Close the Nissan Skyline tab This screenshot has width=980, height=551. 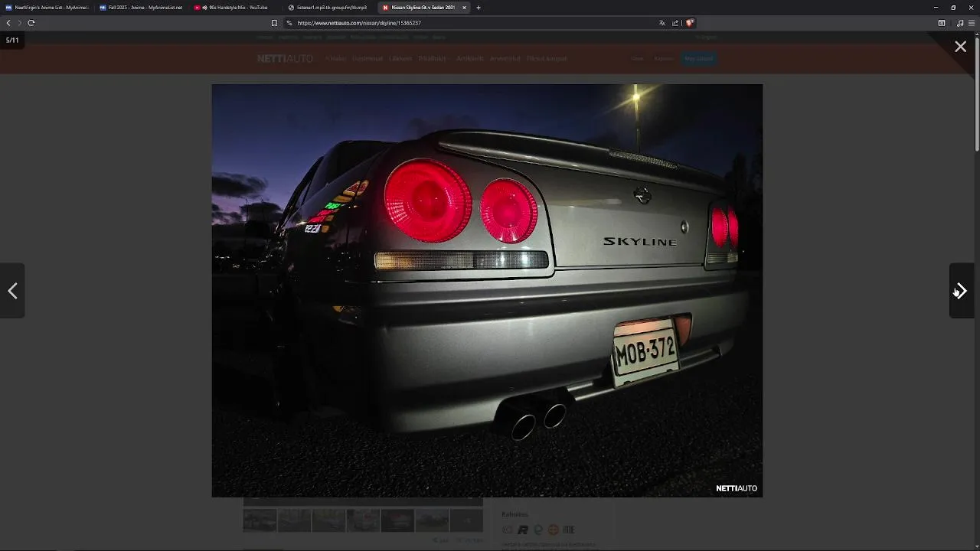(464, 8)
